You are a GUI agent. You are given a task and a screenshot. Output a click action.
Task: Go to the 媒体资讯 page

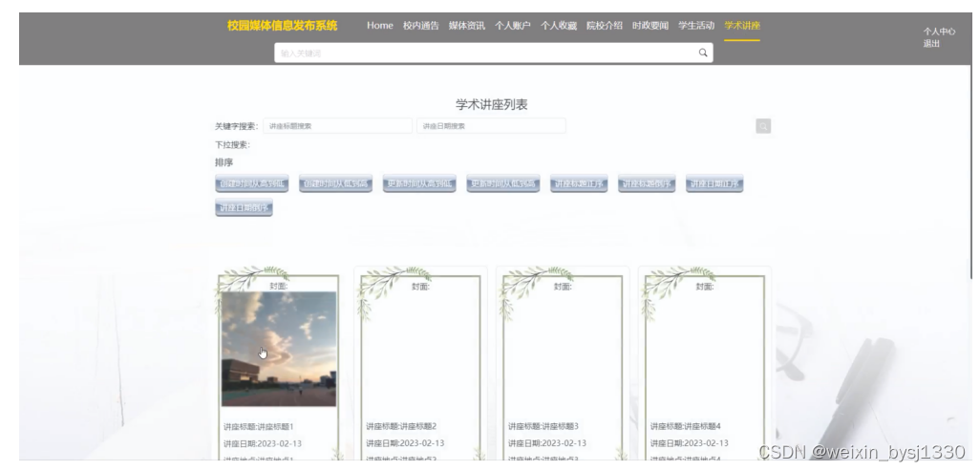467,26
